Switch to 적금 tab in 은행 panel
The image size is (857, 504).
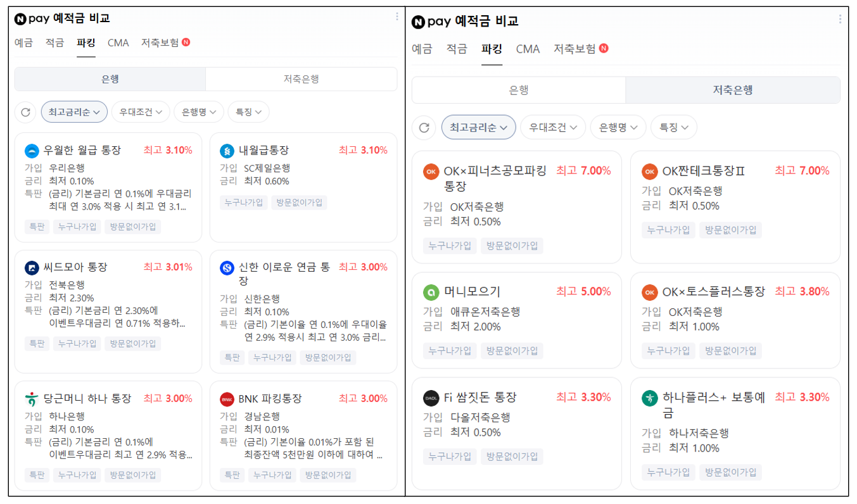54,43
